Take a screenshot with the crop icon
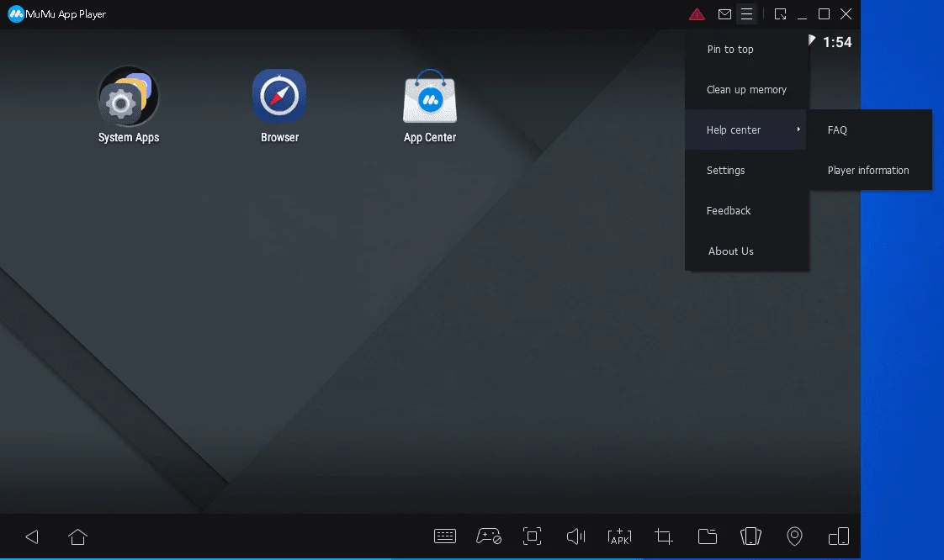Viewport: 944px width, 560px height. pos(663,536)
